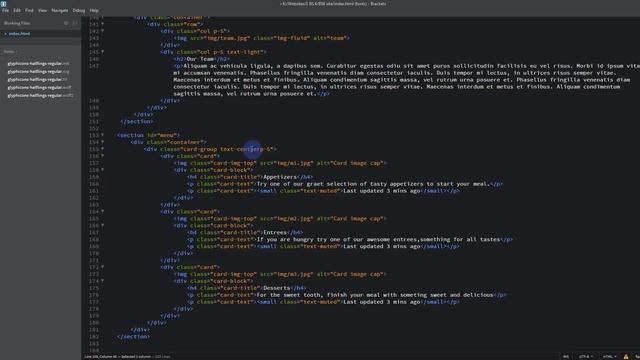Open glyphicons-halflings-regular.ttf file
This screenshot has width=640, height=360.
click(x=38, y=80)
